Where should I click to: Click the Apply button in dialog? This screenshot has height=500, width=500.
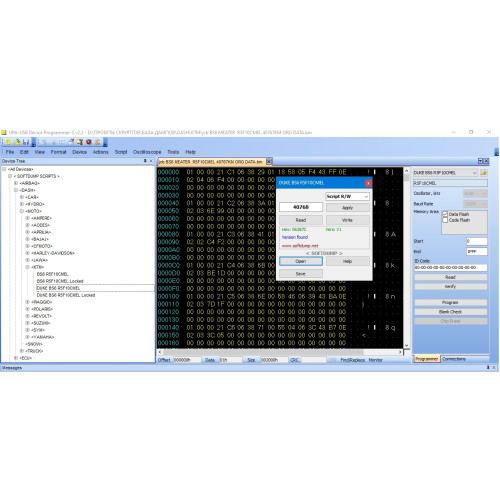(348, 207)
